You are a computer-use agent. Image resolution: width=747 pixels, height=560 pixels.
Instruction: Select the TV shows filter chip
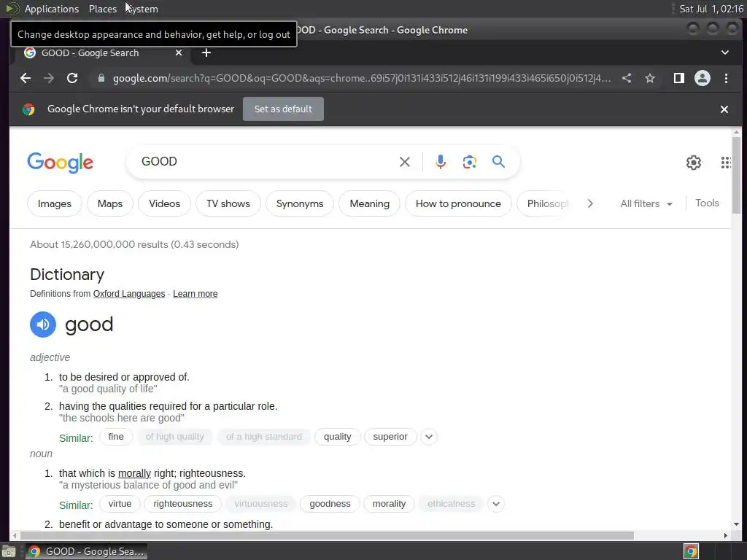(228, 204)
